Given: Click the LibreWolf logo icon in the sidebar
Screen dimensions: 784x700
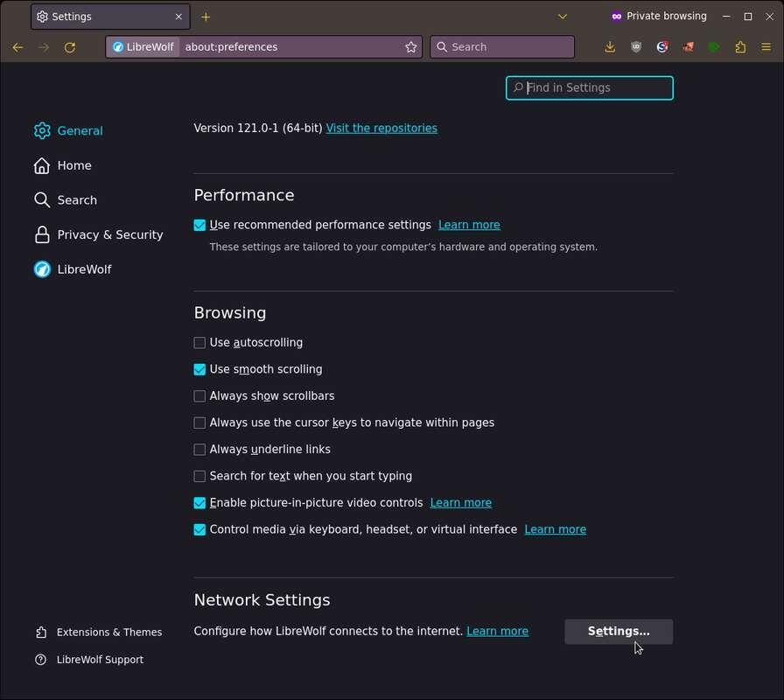Looking at the screenshot, I should 42,269.
